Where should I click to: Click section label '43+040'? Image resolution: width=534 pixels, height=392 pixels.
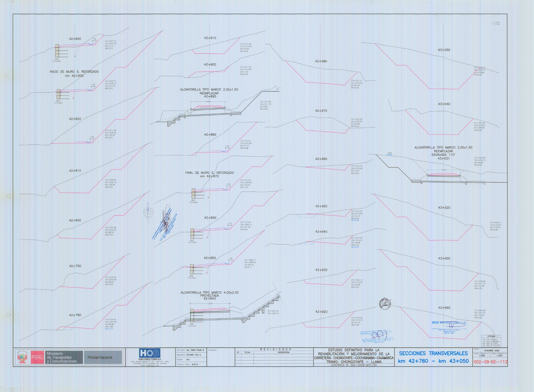click(444, 104)
